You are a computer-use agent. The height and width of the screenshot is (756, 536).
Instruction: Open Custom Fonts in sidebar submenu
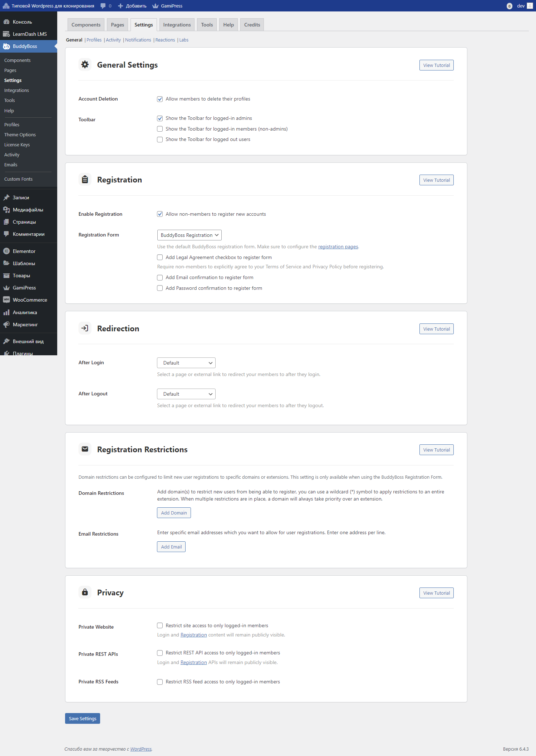click(18, 179)
